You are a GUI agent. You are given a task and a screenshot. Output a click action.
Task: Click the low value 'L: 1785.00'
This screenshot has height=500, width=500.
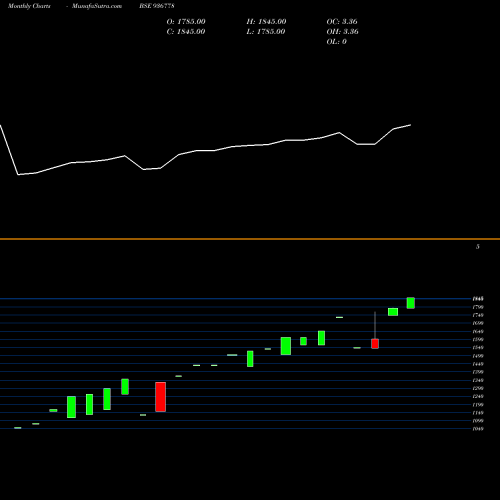[x=266, y=32]
